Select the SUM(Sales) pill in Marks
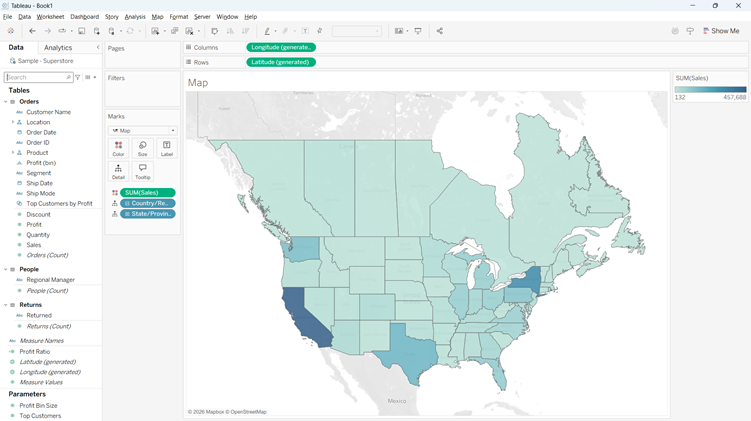 pos(148,193)
